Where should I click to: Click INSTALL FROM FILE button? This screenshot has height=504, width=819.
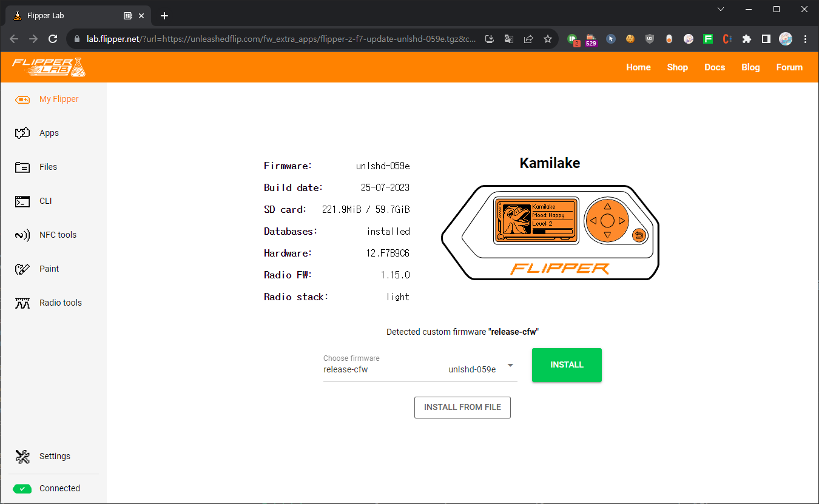462,408
